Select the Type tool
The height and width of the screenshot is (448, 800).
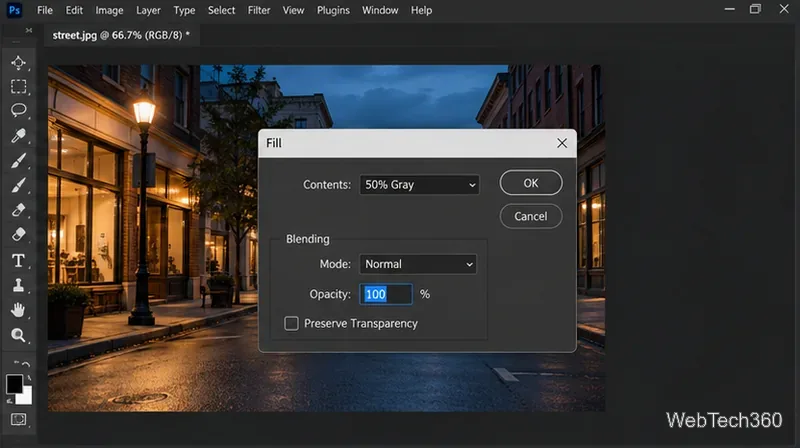pos(18,260)
